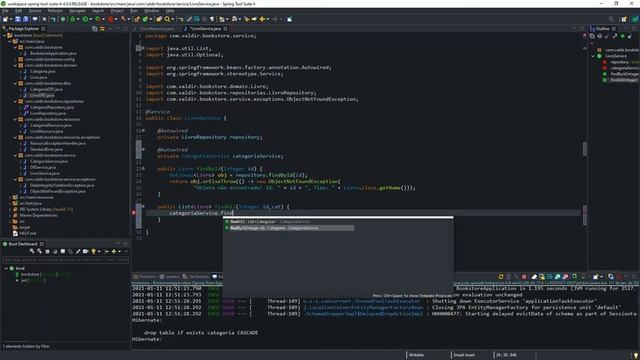Expand the JRE System Library node

[10, 209]
